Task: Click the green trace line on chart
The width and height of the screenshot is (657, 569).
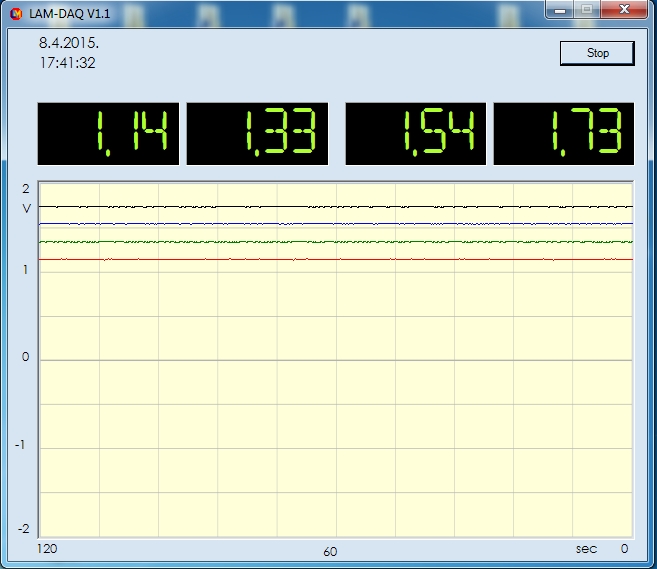Action: pyautogui.click(x=335, y=242)
